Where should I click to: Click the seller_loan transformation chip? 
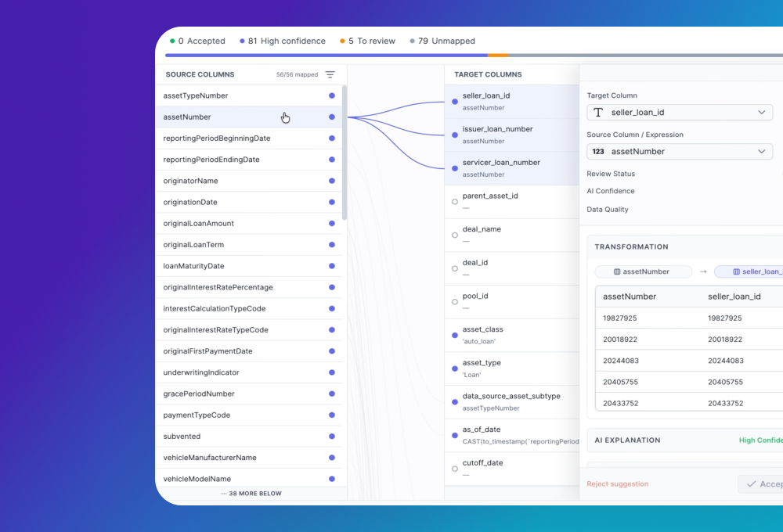tap(749, 271)
